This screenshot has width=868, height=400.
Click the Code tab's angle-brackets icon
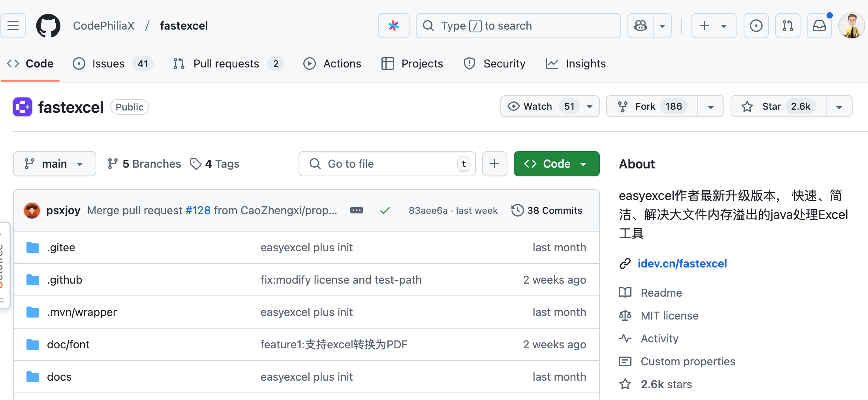[13, 64]
